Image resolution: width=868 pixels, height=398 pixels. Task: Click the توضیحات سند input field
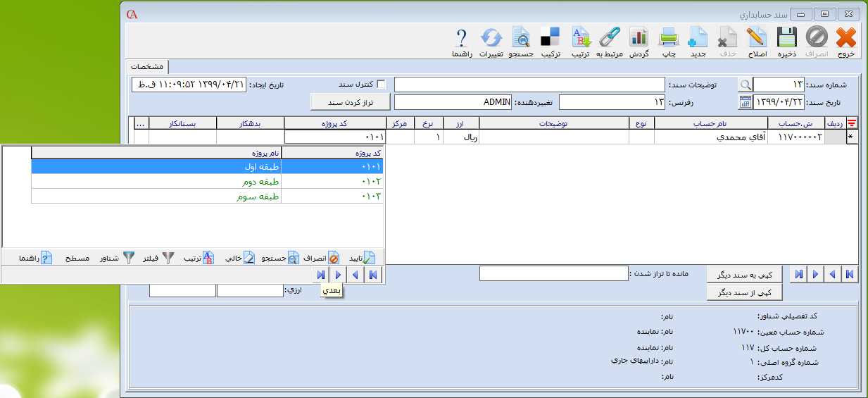[x=529, y=85]
